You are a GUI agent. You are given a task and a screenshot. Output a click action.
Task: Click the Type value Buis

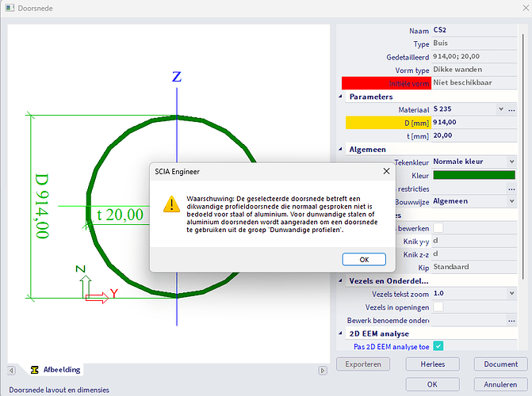click(x=474, y=44)
